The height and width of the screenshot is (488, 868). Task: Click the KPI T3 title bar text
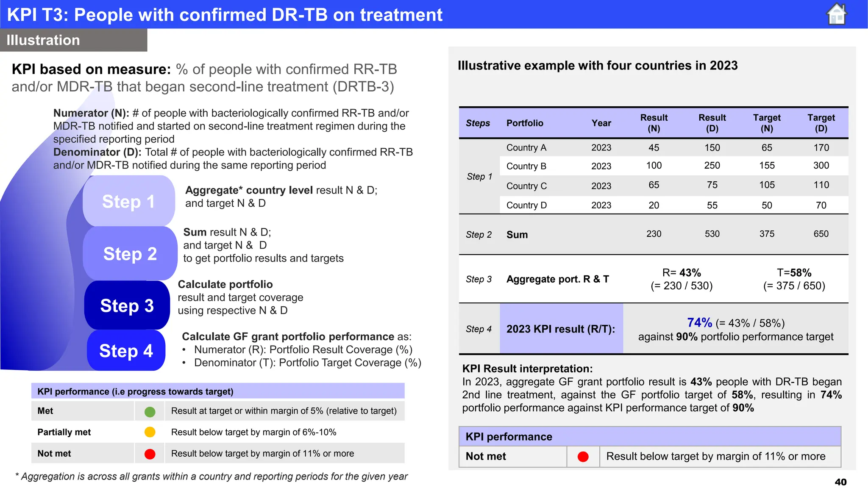tap(225, 15)
